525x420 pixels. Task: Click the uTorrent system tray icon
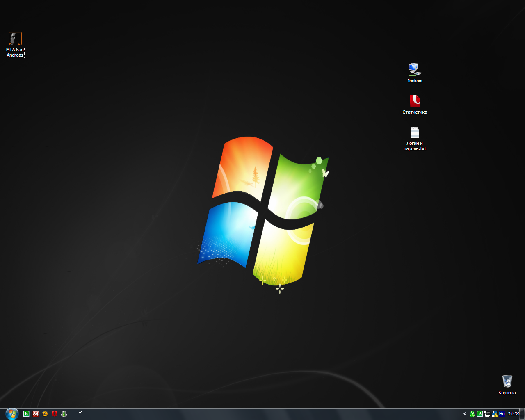[x=479, y=414]
